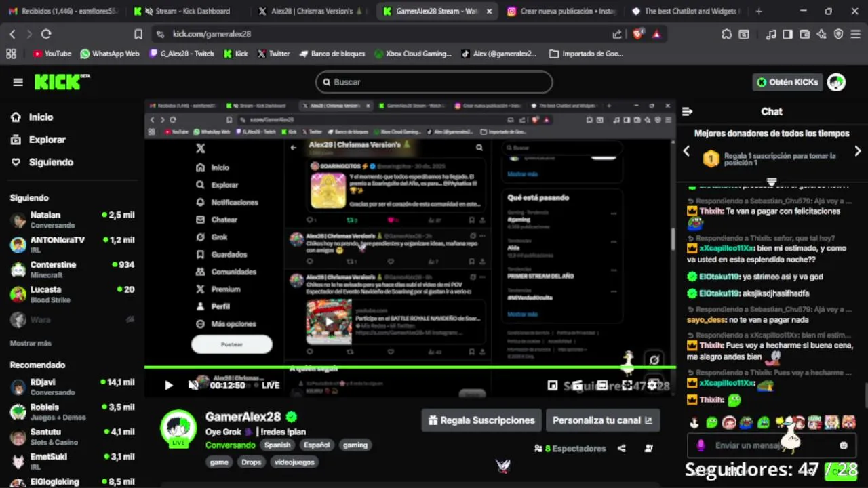Play the stream video
Image resolution: width=868 pixels, height=488 pixels.
pyautogui.click(x=168, y=385)
